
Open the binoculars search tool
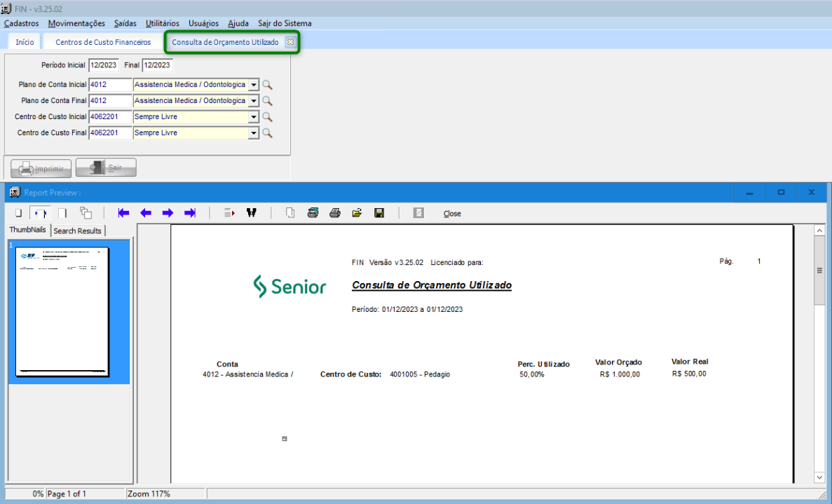click(x=251, y=213)
